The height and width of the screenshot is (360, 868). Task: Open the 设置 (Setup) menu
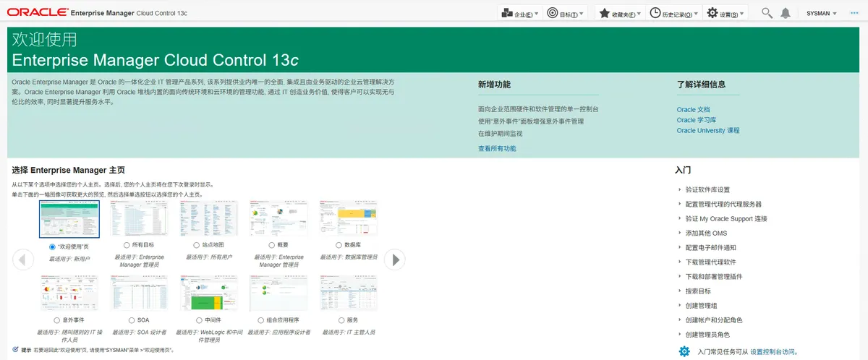(726, 14)
